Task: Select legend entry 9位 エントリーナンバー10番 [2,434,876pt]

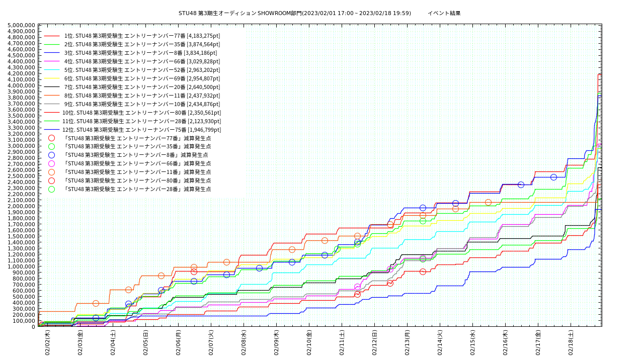Action: pyautogui.click(x=142, y=104)
